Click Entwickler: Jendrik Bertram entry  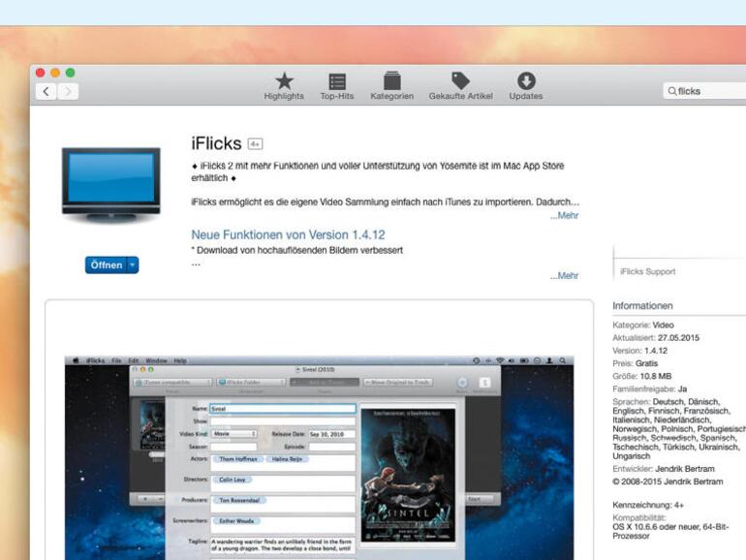664,469
